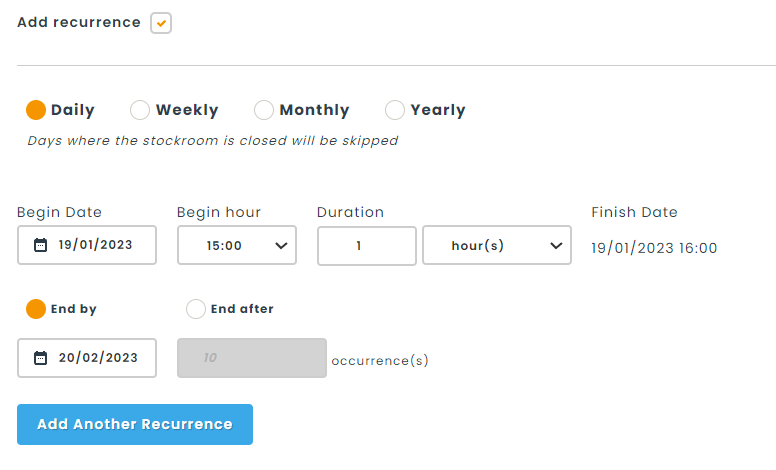Focus the Duration number input field
The width and height of the screenshot is (776, 470).
[366, 245]
